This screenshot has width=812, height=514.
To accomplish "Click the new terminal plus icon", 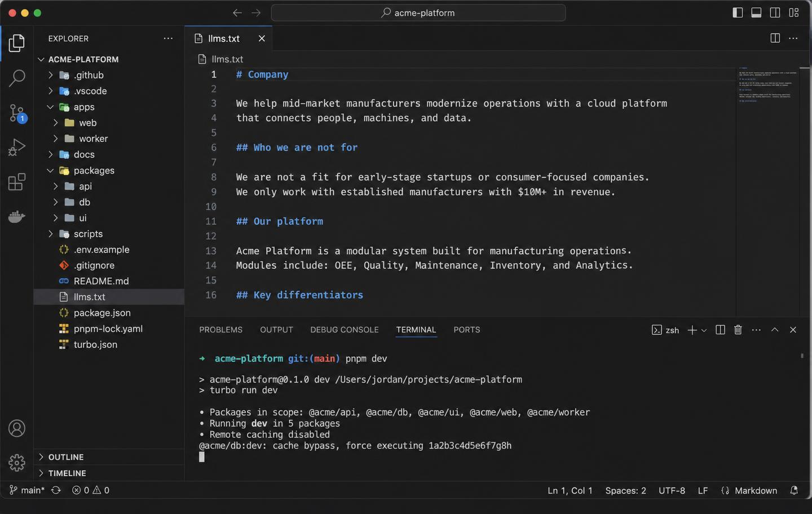I will coord(692,330).
